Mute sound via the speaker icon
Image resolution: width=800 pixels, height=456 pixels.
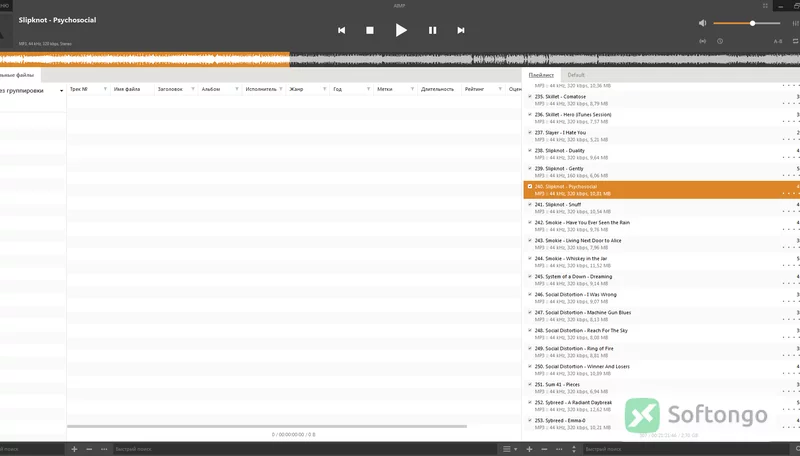tap(703, 23)
